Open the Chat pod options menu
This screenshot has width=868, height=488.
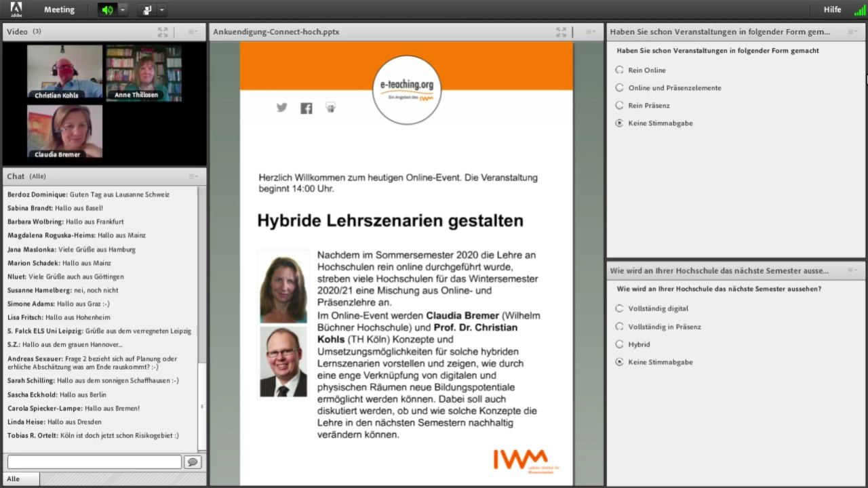[193, 176]
